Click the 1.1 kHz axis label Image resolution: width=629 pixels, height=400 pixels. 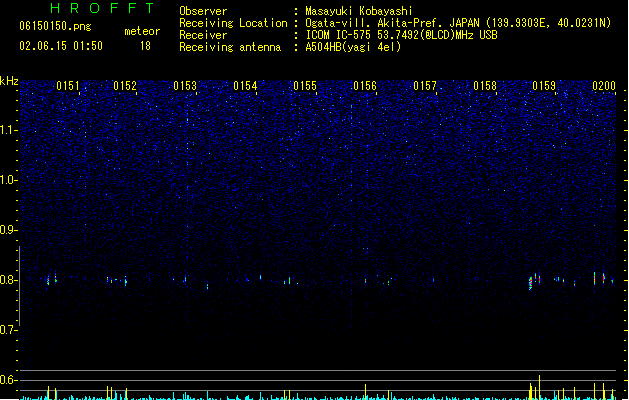tap(8, 130)
